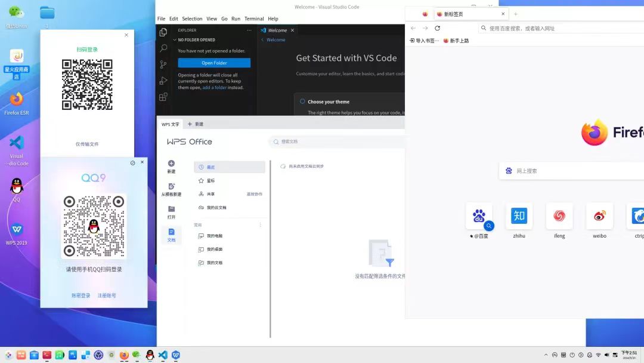This screenshot has width=644, height=363.
Task: Click 打开 folder icon in WPS sidebar
Action: [x=171, y=209]
